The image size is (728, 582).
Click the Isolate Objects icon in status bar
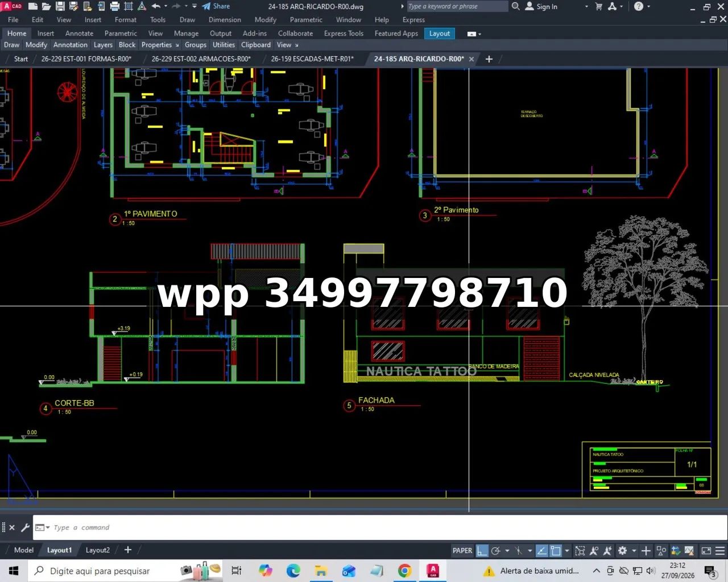[x=661, y=550]
